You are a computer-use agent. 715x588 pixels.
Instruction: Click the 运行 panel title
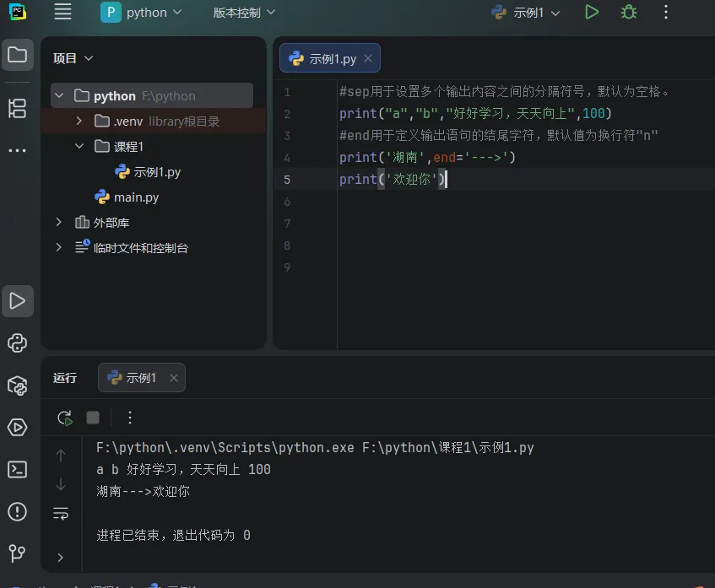point(65,378)
